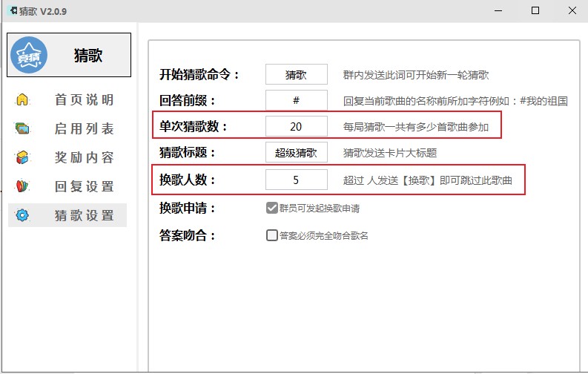The image size is (588, 374).
Task: Enable 答案必须完全吻合歌名 checkbox
Action: (272, 235)
